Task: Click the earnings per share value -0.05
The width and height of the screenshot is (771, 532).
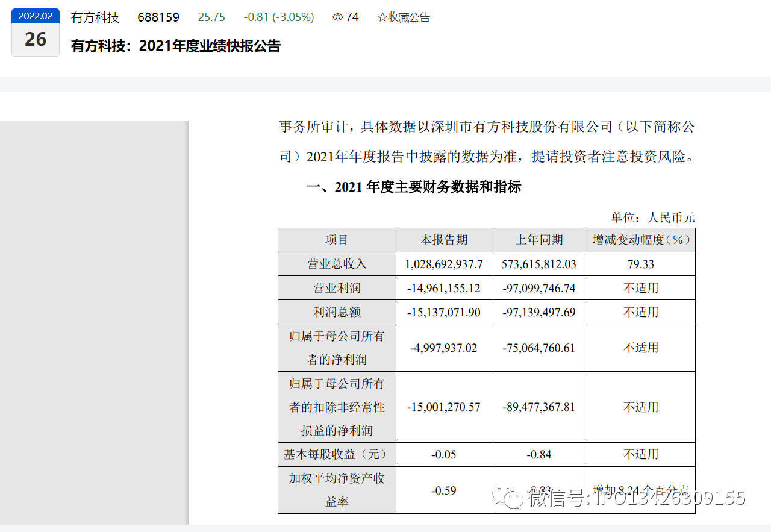Action: pyautogui.click(x=444, y=454)
